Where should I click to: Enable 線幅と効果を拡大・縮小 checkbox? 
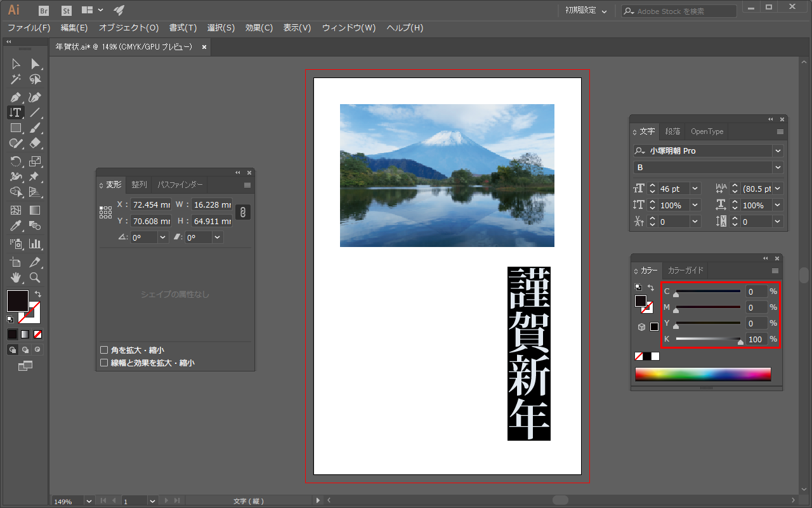104,363
